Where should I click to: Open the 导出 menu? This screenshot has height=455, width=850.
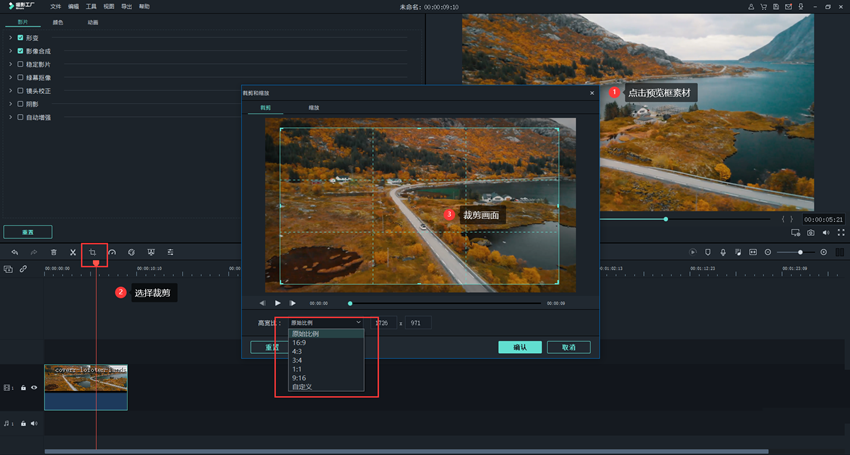(x=126, y=7)
